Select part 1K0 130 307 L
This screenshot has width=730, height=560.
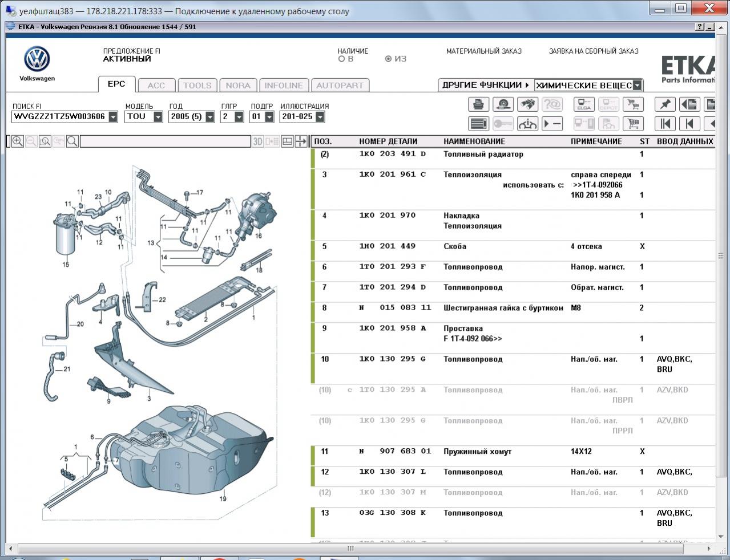pyautogui.click(x=393, y=472)
